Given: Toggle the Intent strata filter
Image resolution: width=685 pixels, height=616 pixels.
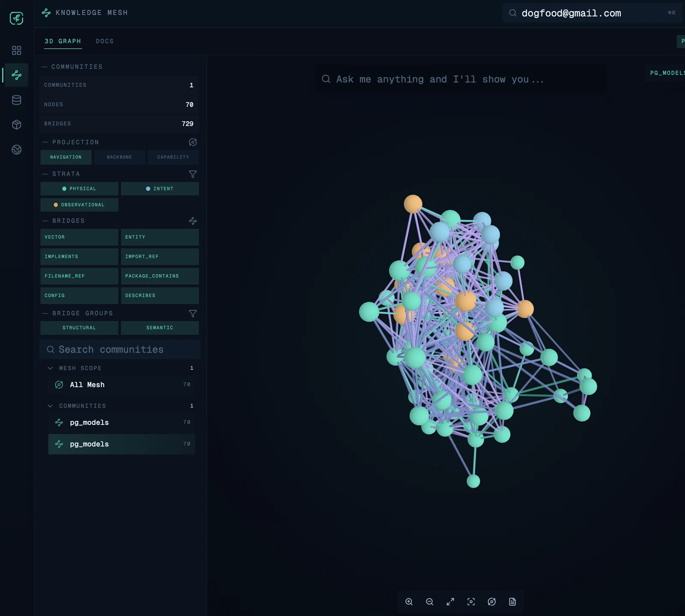Looking at the screenshot, I should (160, 189).
